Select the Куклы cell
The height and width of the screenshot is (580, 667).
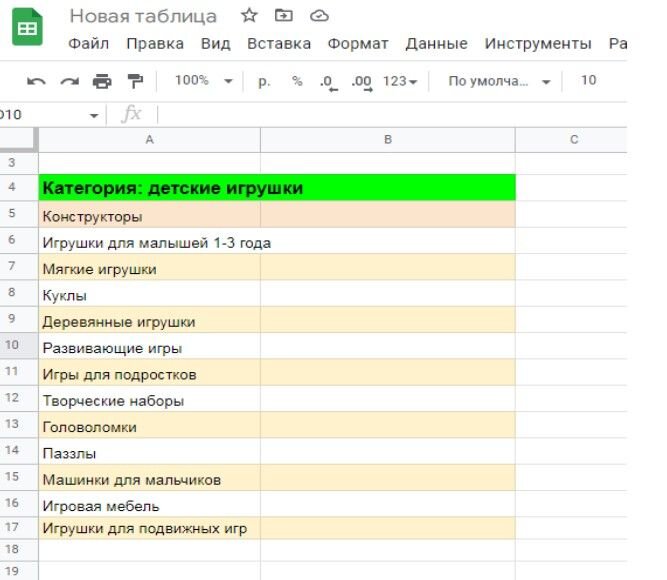(x=149, y=294)
